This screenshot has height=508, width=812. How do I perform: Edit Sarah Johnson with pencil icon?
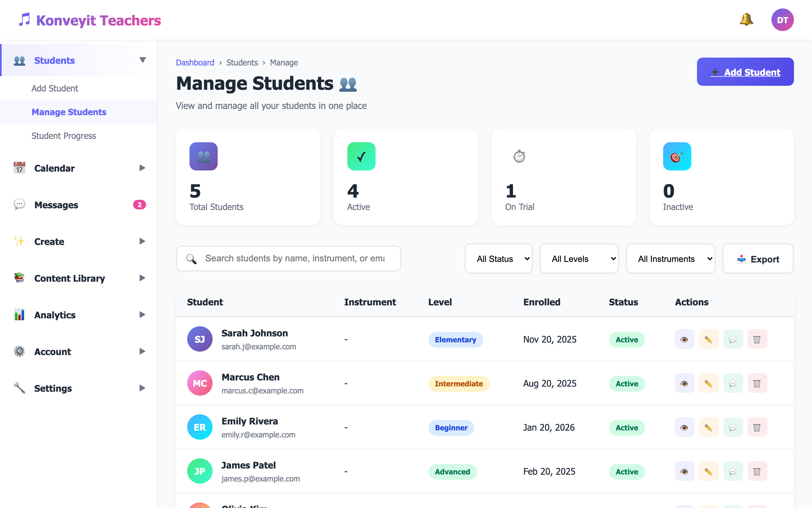click(709, 339)
